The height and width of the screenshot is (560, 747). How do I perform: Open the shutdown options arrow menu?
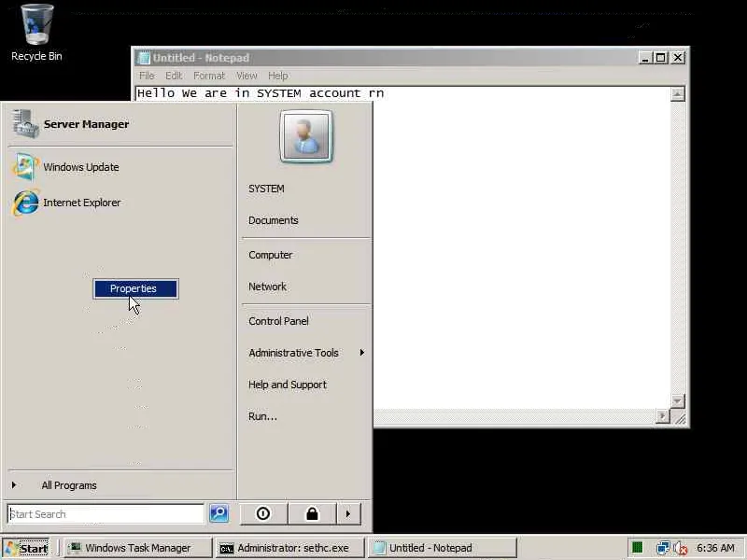point(348,514)
